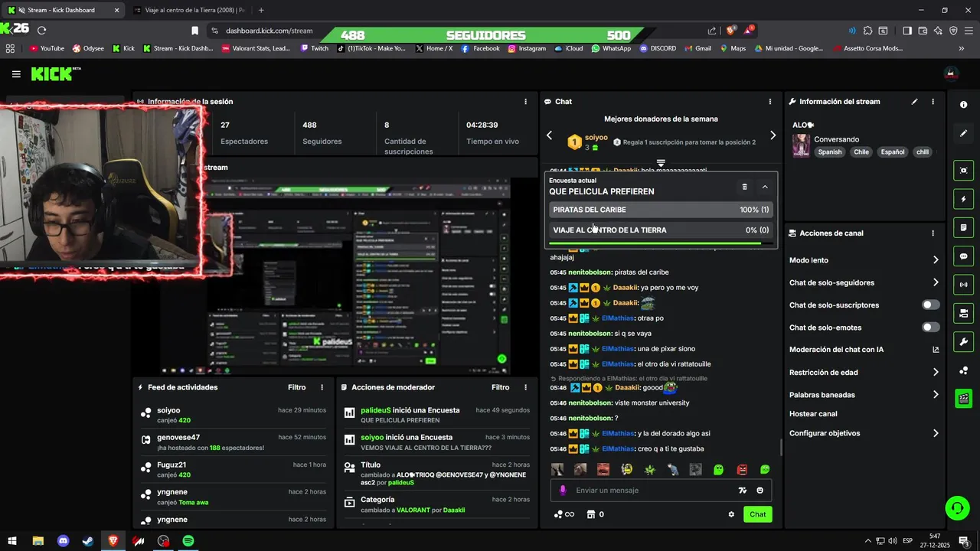The height and width of the screenshot is (551, 980).
Task: Open Steam from the taskbar
Action: (88, 541)
